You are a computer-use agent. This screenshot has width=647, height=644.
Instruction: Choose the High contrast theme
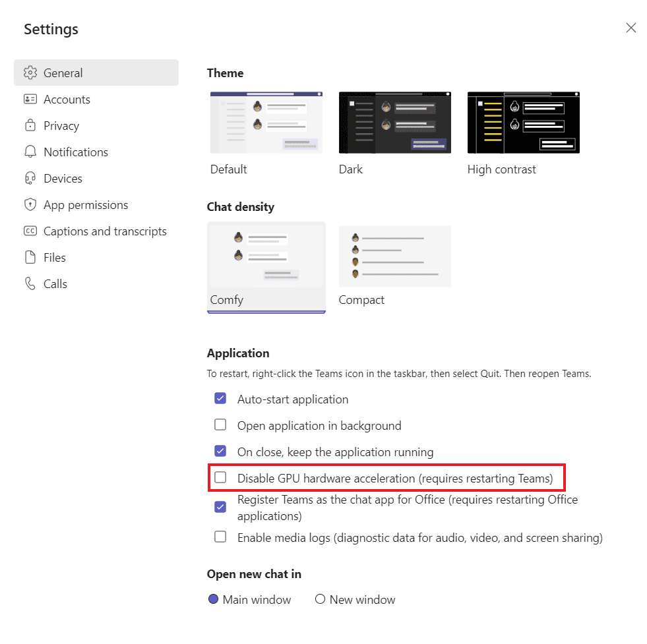(523, 122)
